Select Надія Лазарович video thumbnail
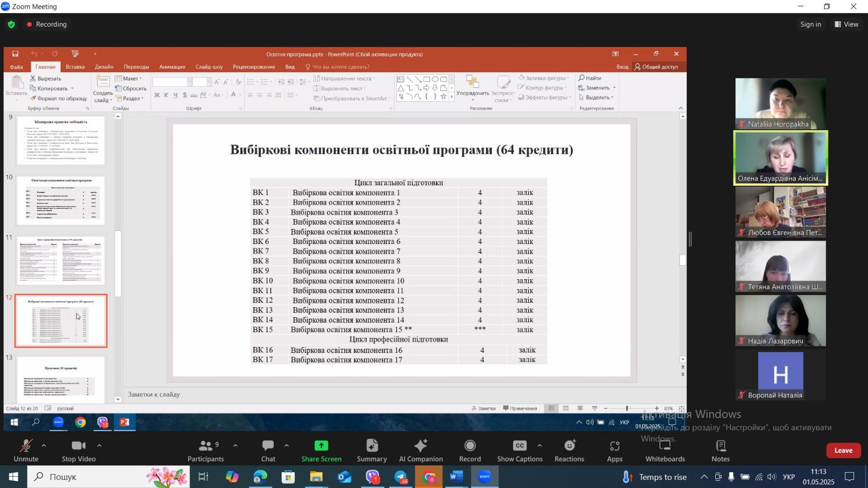Screen dimensions: 868x488 click(780, 320)
